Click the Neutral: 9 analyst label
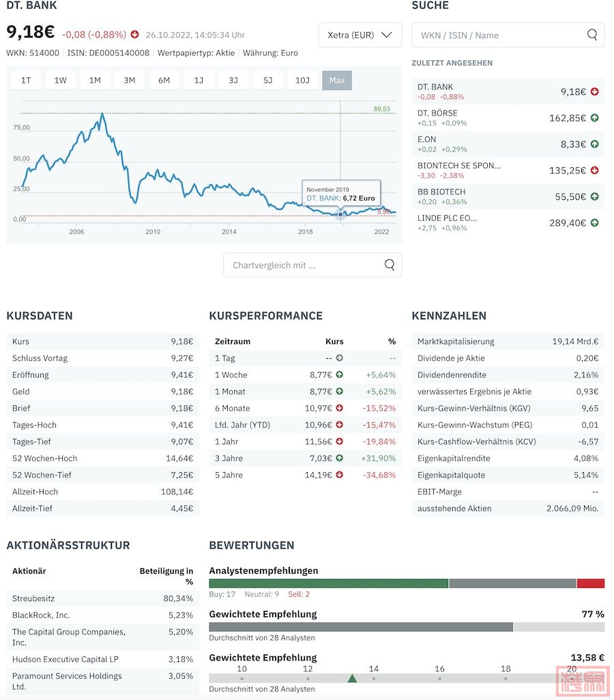 262,594
